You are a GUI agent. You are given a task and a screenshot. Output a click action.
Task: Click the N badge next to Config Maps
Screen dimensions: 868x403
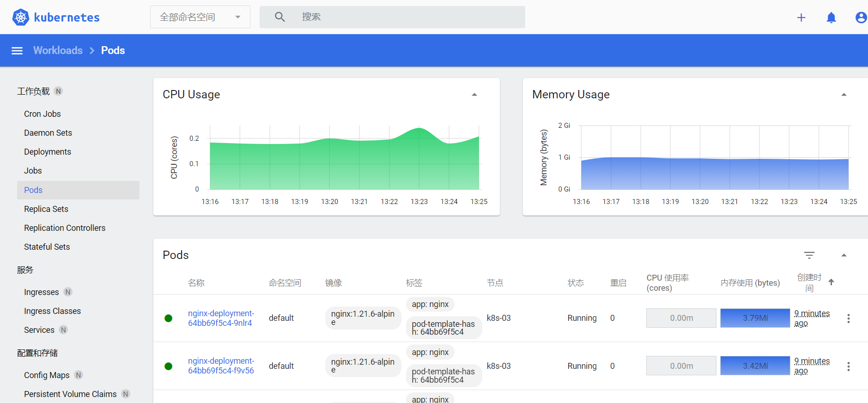coord(79,375)
